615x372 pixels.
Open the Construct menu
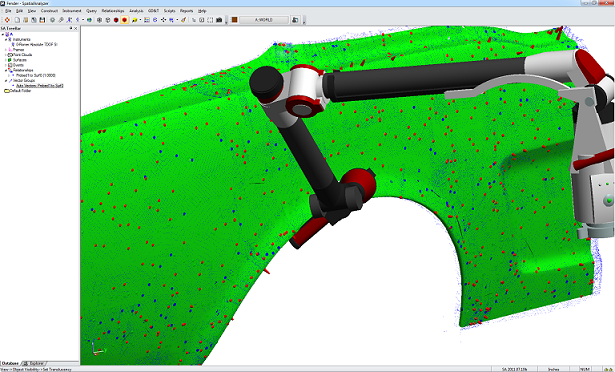coord(49,11)
